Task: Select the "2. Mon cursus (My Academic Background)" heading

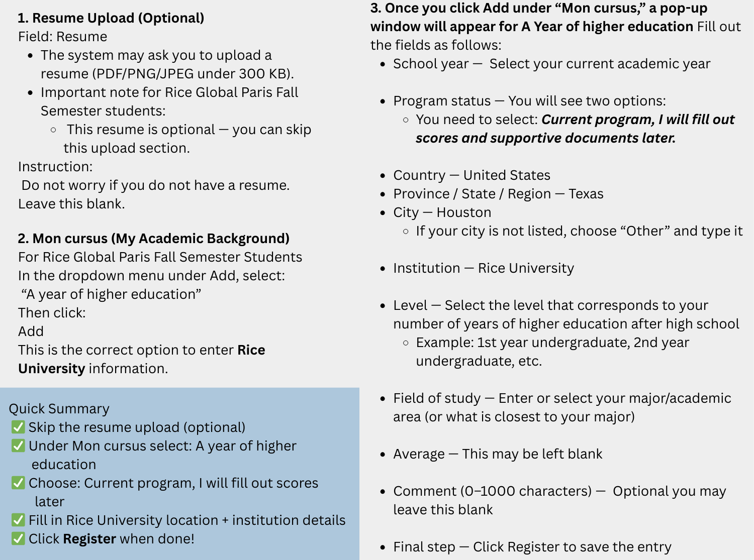Action: pyautogui.click(x=154, y=239)
